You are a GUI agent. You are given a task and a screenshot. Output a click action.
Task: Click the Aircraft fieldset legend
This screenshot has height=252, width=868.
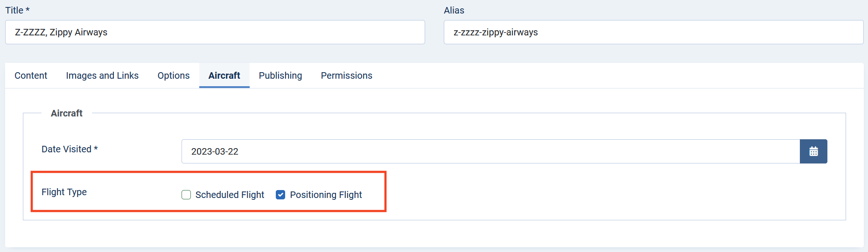(x=67, y=113)
